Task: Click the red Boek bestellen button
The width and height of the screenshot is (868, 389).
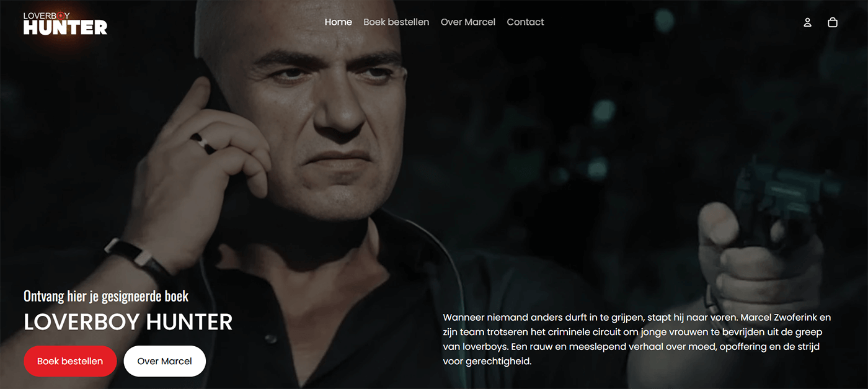Action: tap(70, 361)
